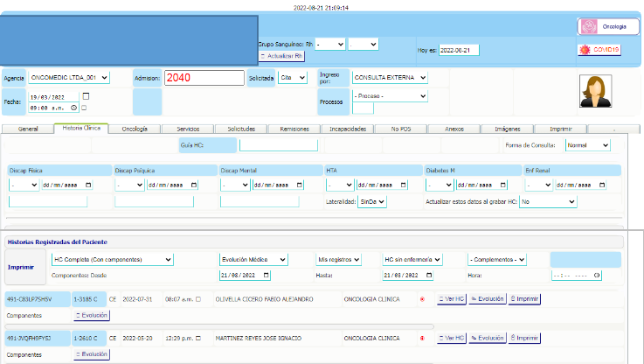Click red radio indicator on Olivella row
Image resolution: width=644 pixels, height=364 pixels.
pos(422,299)
